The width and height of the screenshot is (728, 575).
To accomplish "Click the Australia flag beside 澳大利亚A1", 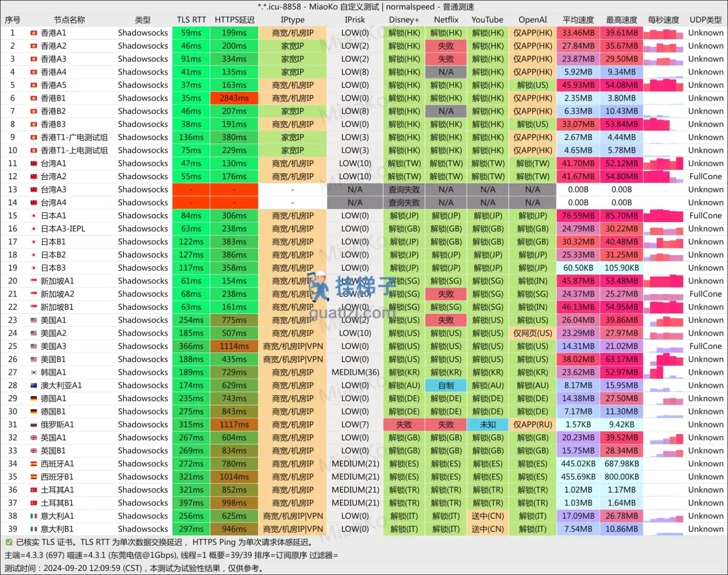I will coord(34,385).
